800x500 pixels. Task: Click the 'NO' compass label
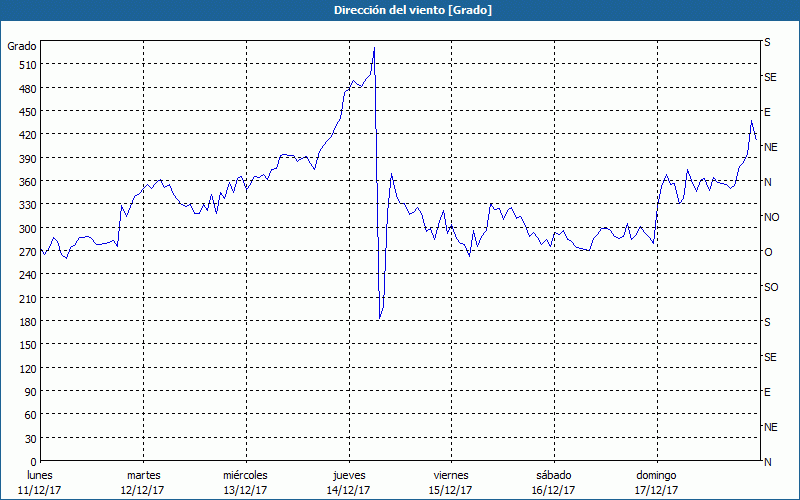(771, 217)
